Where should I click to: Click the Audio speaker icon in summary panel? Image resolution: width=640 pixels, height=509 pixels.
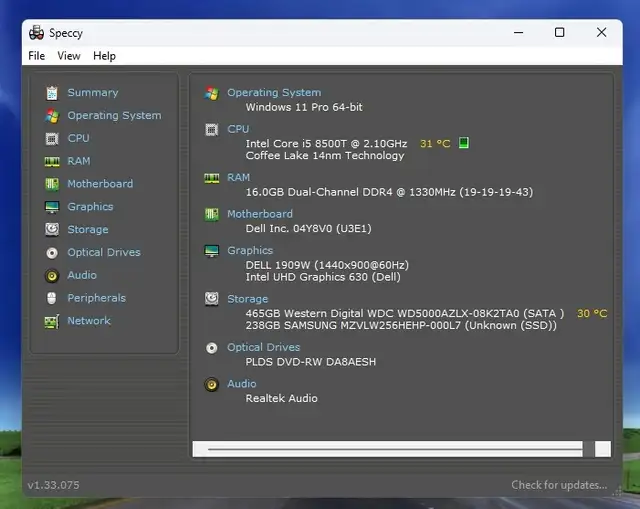pyautogui.click(x=211, y=385)
